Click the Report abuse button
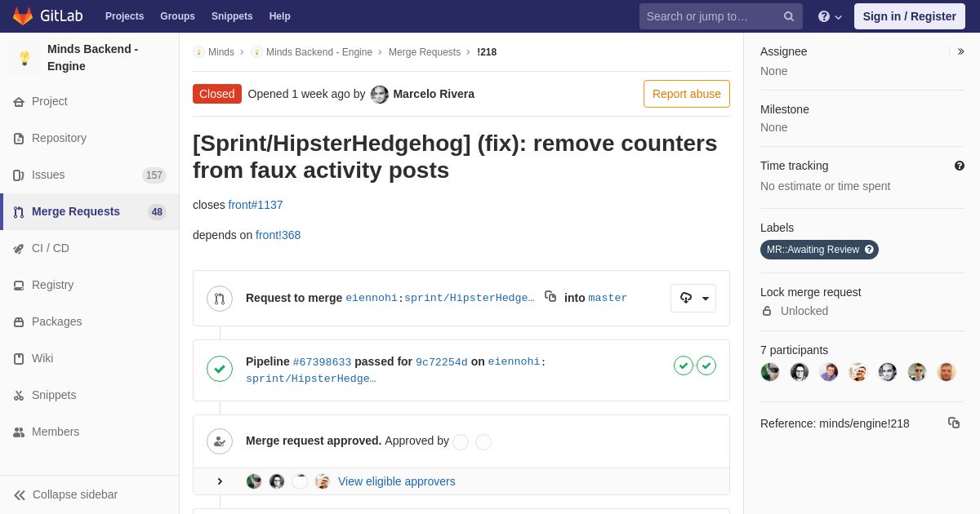Screen dimensions: 980x514 [x=687, y=94]
